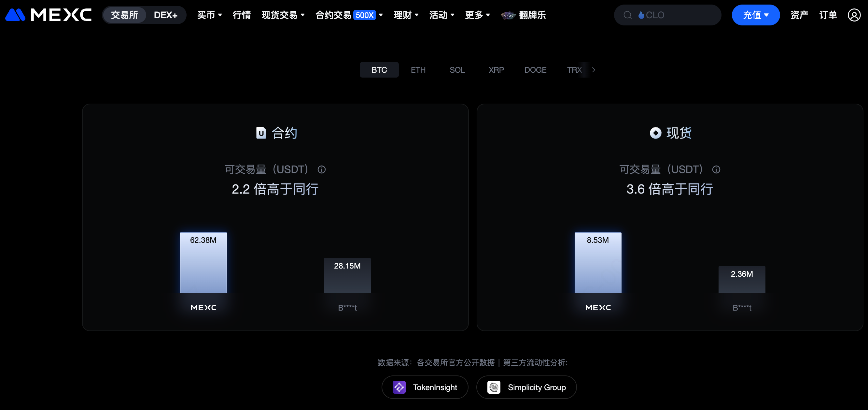Go to 资产 assets page
Image resolution: width=868 pixels, height=410 pixels.
(799, 15)
